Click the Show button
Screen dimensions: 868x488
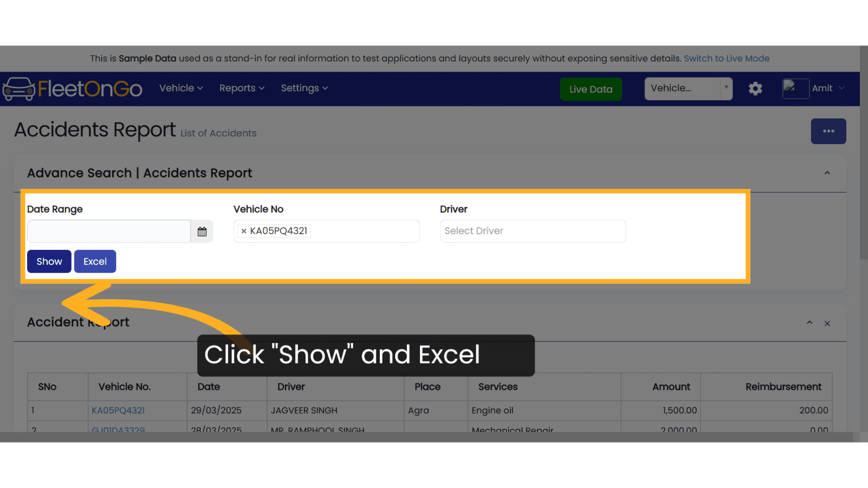click(49, 261)
